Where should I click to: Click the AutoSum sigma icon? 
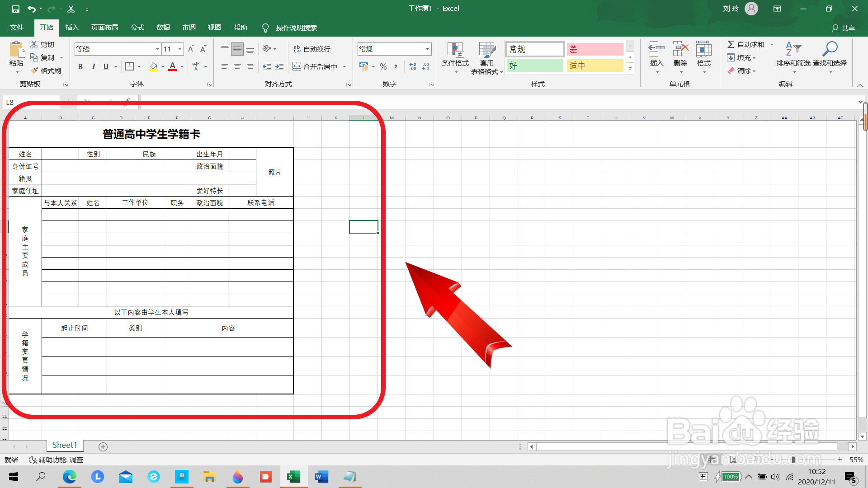[x=731, y=44]
